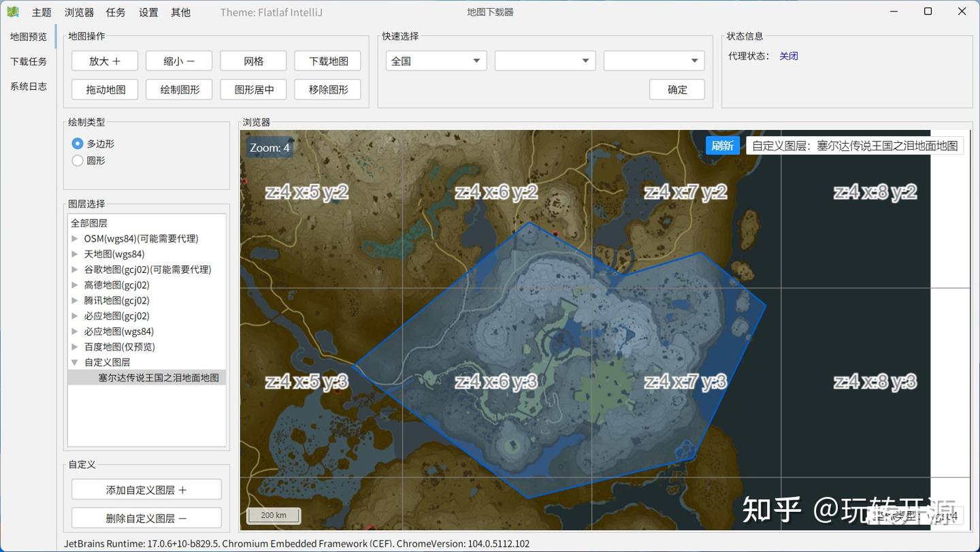Collapse the 自定义图层 layer group

[74, 362]
